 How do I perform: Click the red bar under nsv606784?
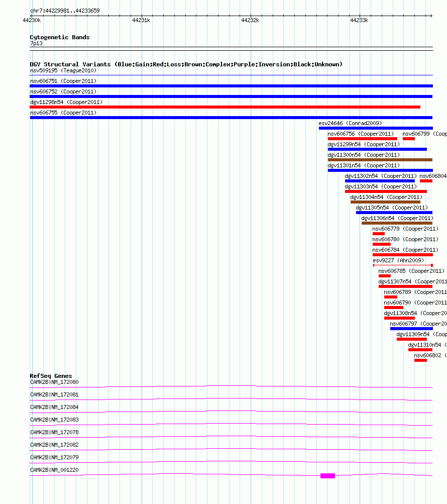tap(403, 255)
